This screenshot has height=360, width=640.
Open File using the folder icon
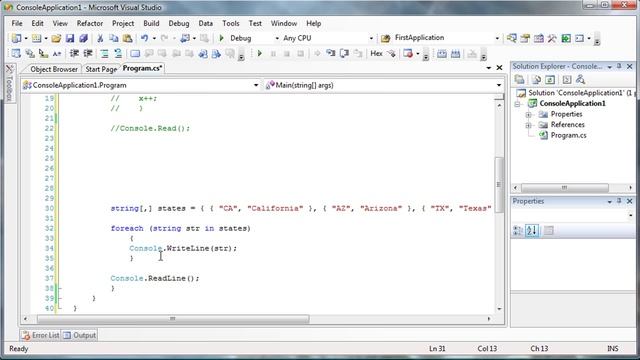pos(56,38)
